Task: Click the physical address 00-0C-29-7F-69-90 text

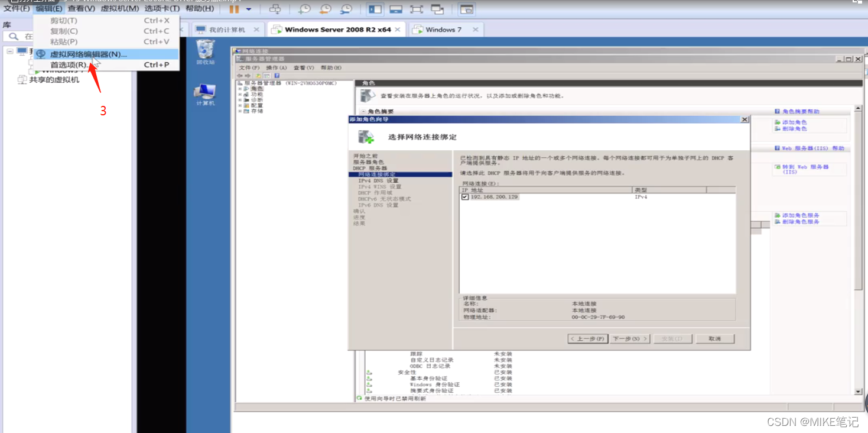Action: pos(598,317)
